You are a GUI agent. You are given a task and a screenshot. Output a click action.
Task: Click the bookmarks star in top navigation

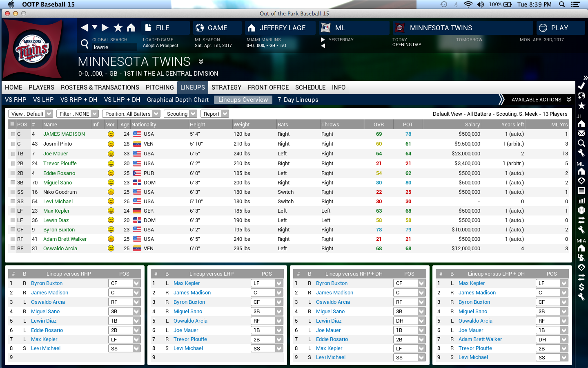118,27
